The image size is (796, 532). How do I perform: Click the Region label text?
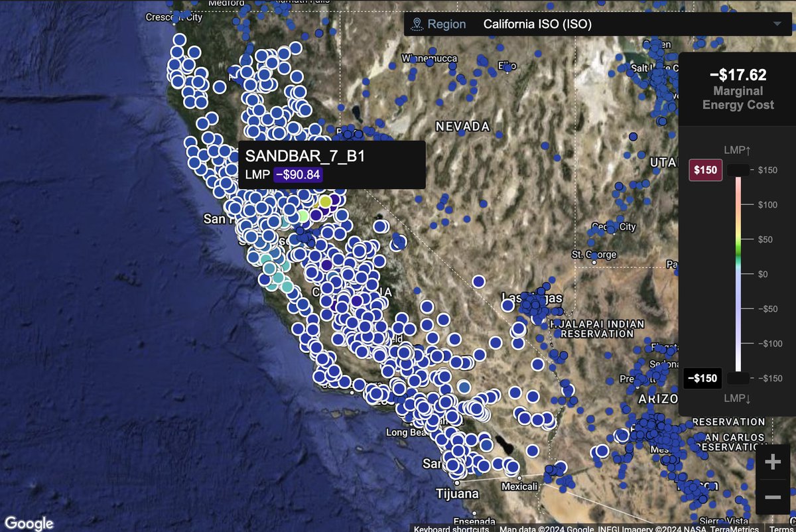coord(446,25)
